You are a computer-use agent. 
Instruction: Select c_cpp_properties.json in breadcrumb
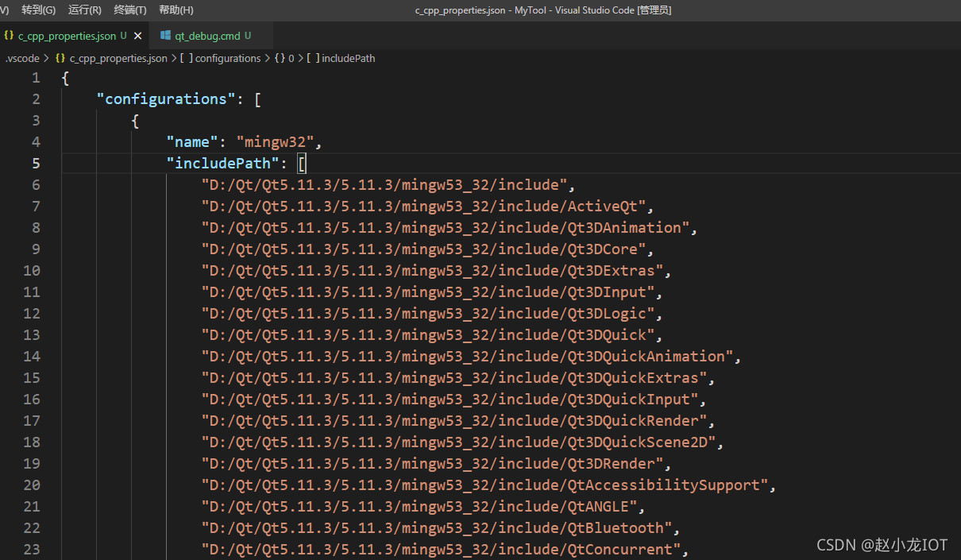118,58
